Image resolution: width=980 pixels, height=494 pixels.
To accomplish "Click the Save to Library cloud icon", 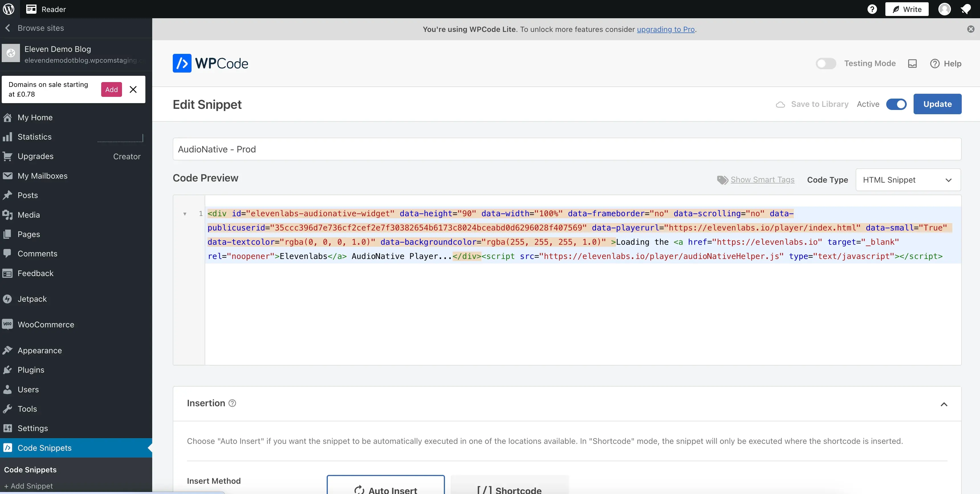I will [780, 104].
